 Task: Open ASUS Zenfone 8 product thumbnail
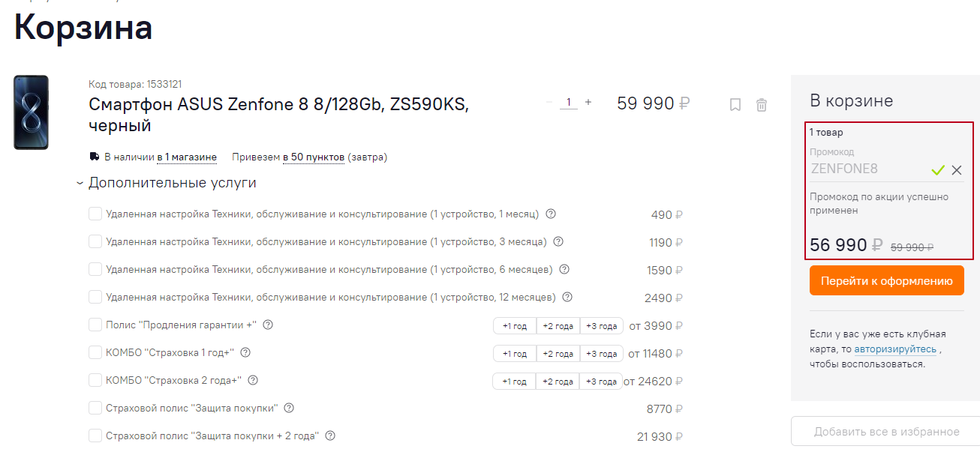pos(31,112)
